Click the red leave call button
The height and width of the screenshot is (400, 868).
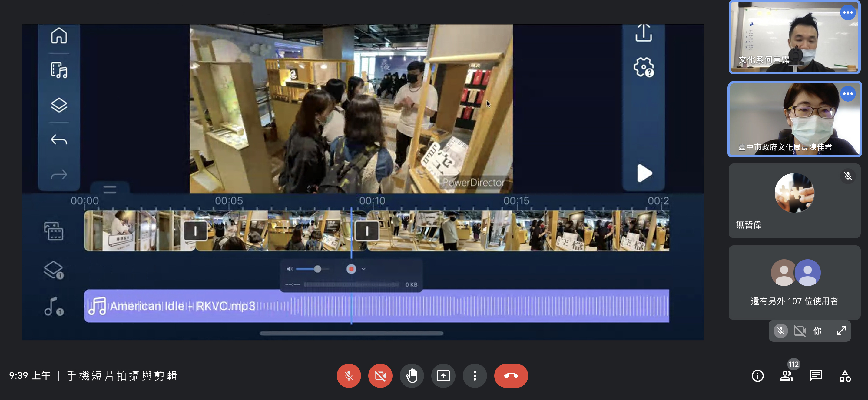(511, 375)
